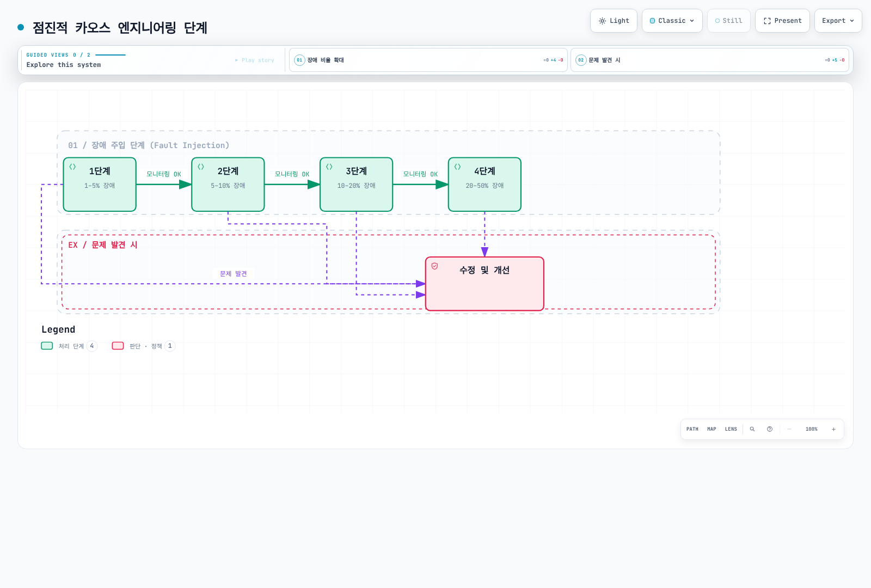Reset zoom via 100% label
Viewport: 871px width, 588px height.
pyautogui.click(x=812, y=429)
